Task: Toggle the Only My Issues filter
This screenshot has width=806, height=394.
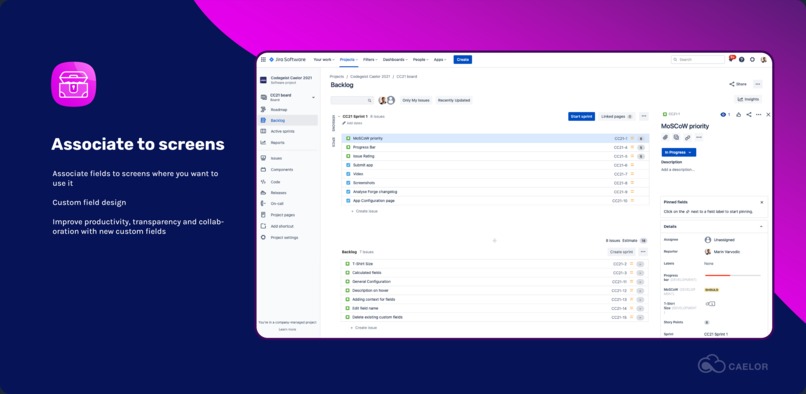Action: coord(416,100)
